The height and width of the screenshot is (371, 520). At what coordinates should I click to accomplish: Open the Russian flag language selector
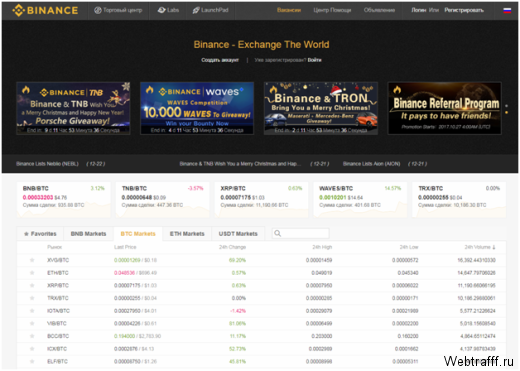tap(507, 10)
